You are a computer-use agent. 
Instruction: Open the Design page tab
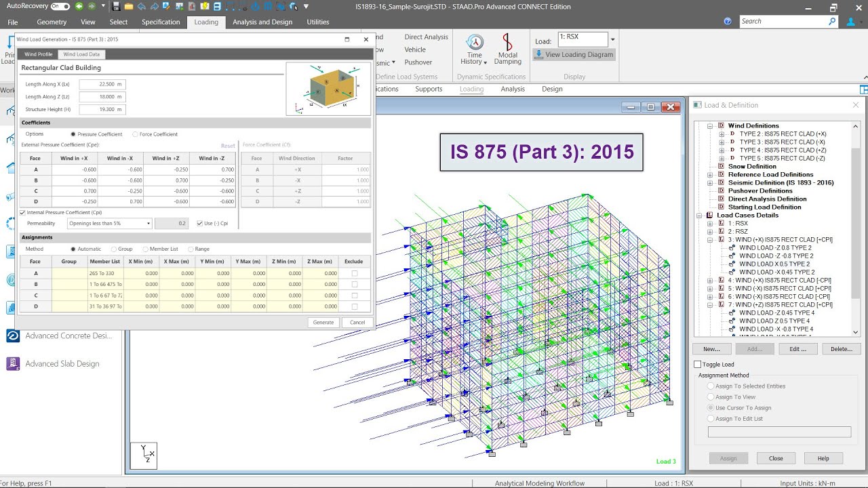552,89
